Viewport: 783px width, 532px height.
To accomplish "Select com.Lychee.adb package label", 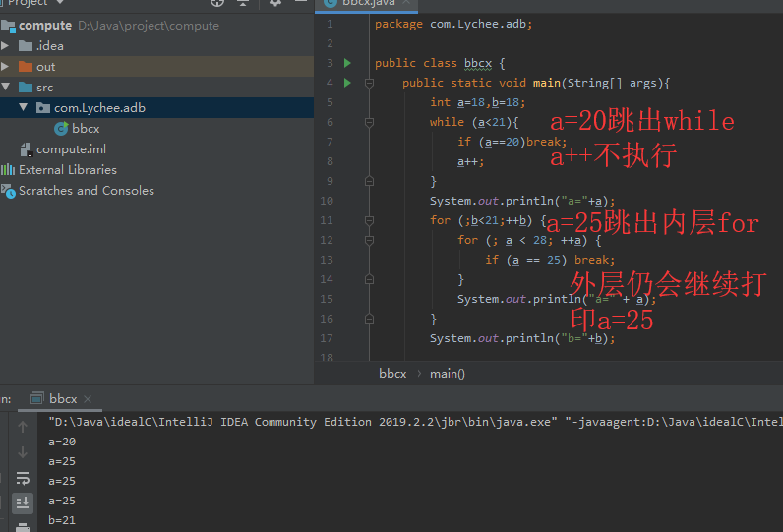I will point(100,108).
